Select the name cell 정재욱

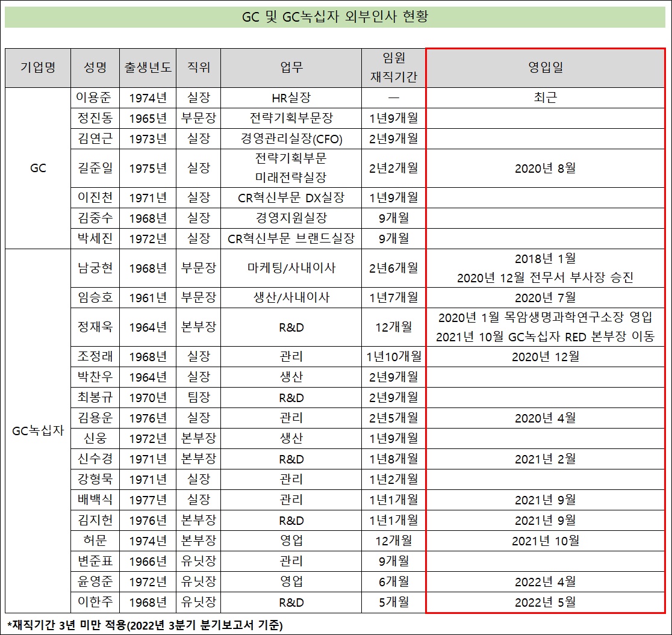tap(95, 327)
